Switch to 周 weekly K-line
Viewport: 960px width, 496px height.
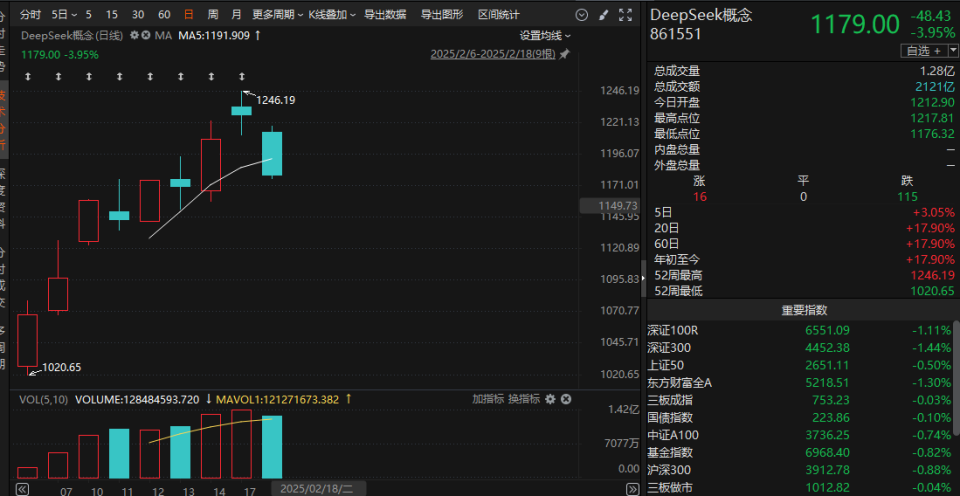(x=212, y=15)
